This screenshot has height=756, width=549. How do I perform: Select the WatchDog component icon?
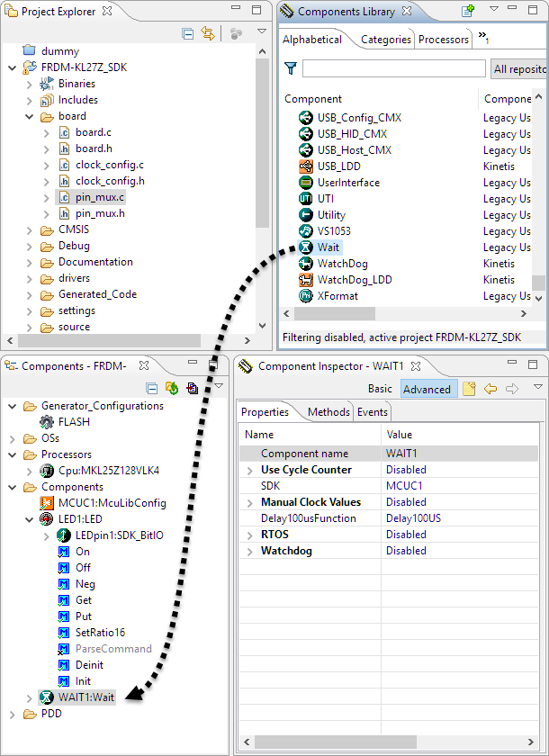[x=305, y=264]
